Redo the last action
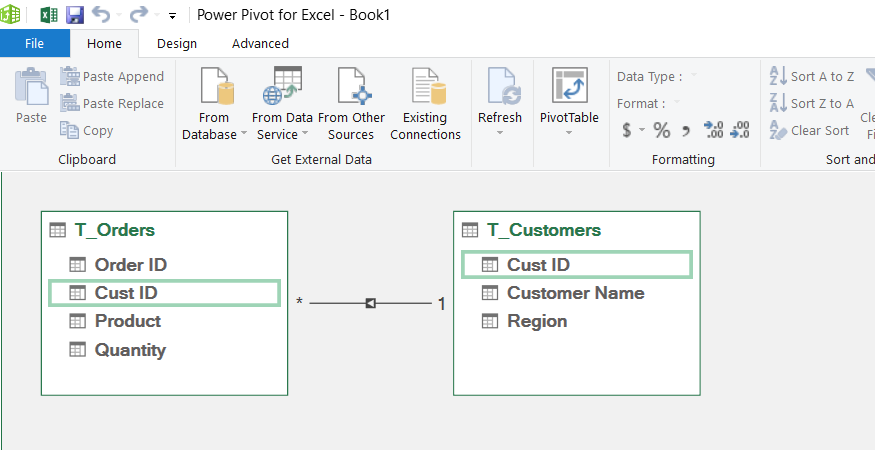 pos(139,15)
